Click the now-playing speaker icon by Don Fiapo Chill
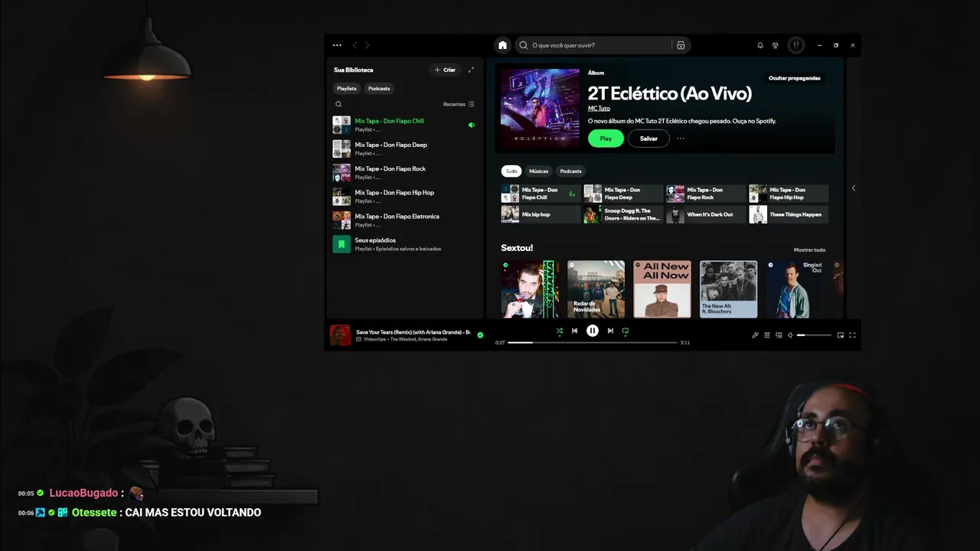 point(471,125)
